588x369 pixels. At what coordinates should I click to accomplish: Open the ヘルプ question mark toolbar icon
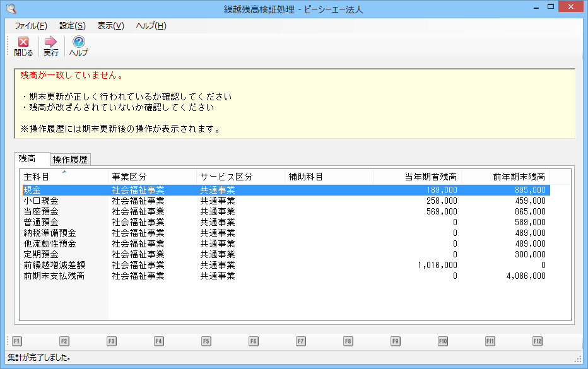[79, 42]
